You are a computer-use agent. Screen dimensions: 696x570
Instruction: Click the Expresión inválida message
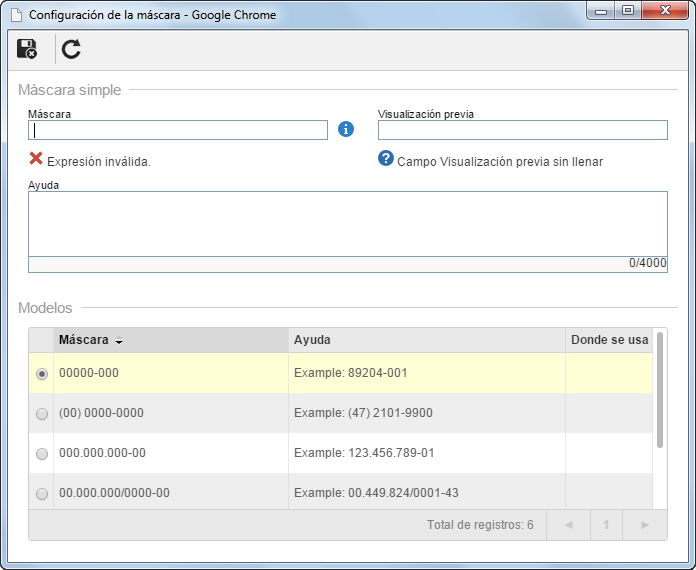click(x=99, y=162)
